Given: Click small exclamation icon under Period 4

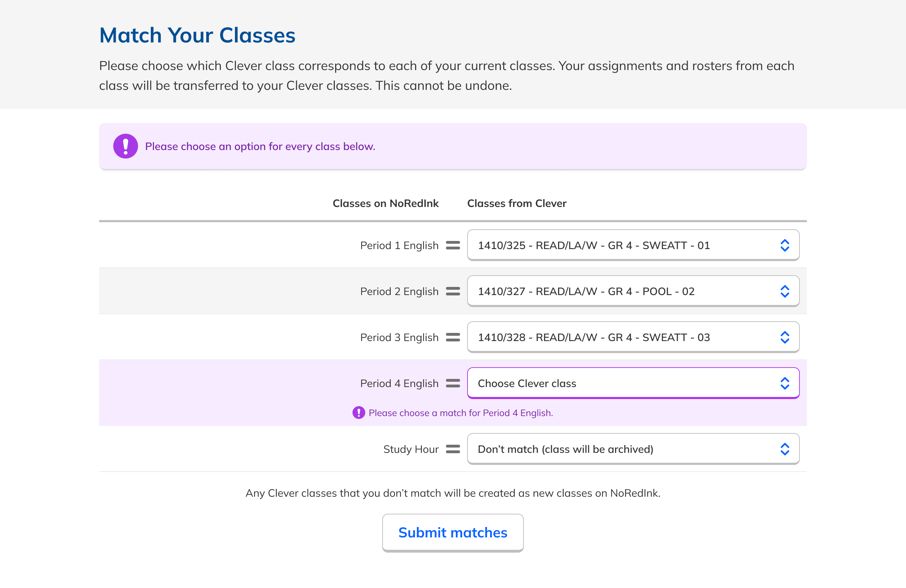Looking at the screenshot, I should pyautogui.click(x=358, y=413).
